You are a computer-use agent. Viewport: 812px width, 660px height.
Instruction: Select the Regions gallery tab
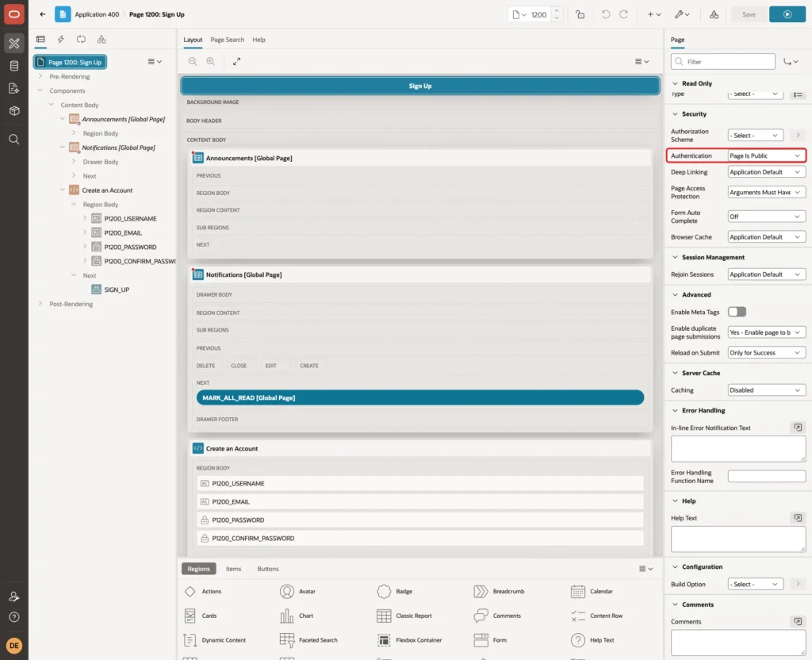199,569
